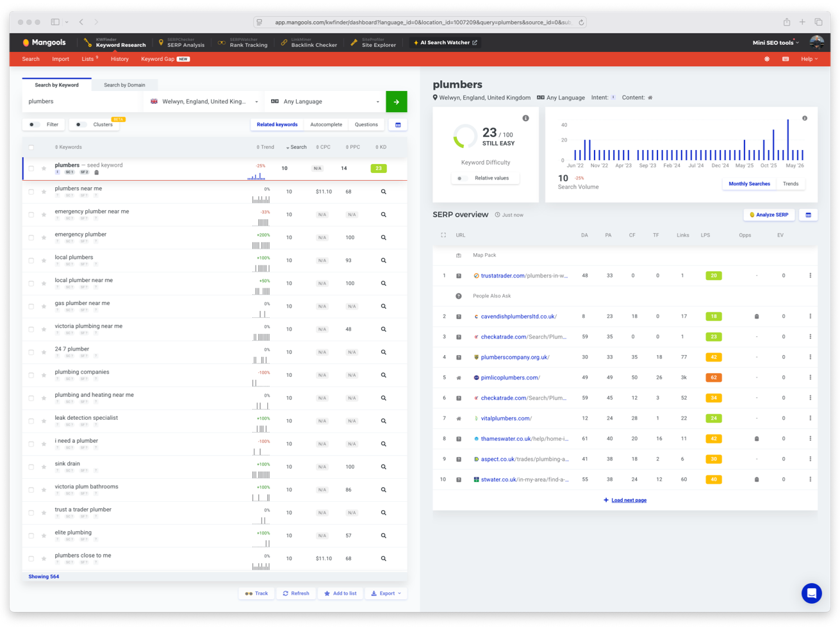Click the browser address bar
This screenshot has height=630, width=840.
coord(420,22)
